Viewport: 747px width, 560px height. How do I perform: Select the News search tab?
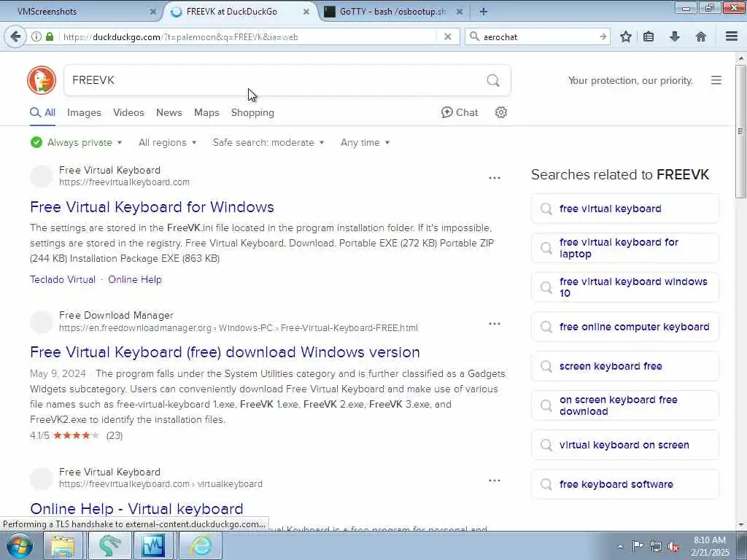click(x=169, y=112)
